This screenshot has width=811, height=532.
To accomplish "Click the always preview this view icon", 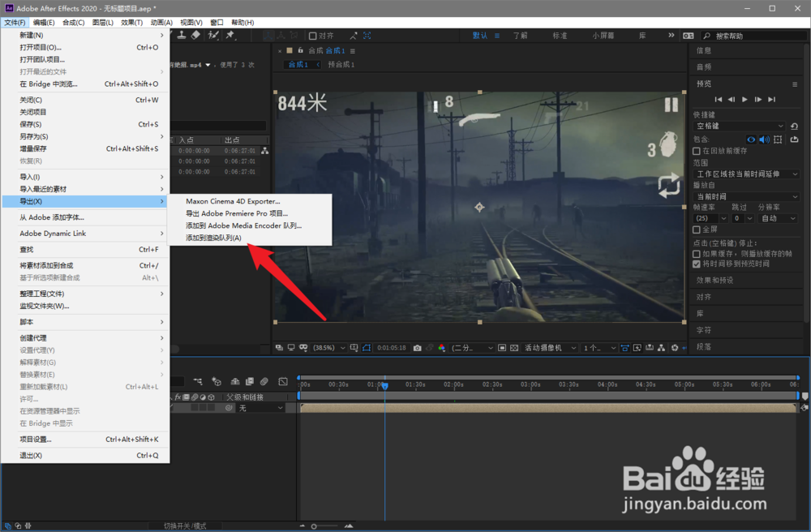I will (279, 348).
